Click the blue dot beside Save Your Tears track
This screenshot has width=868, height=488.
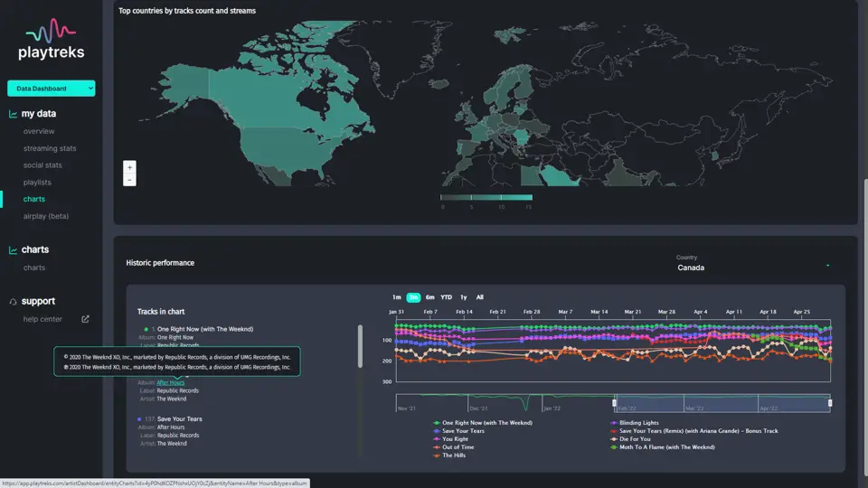coord(139,419)
